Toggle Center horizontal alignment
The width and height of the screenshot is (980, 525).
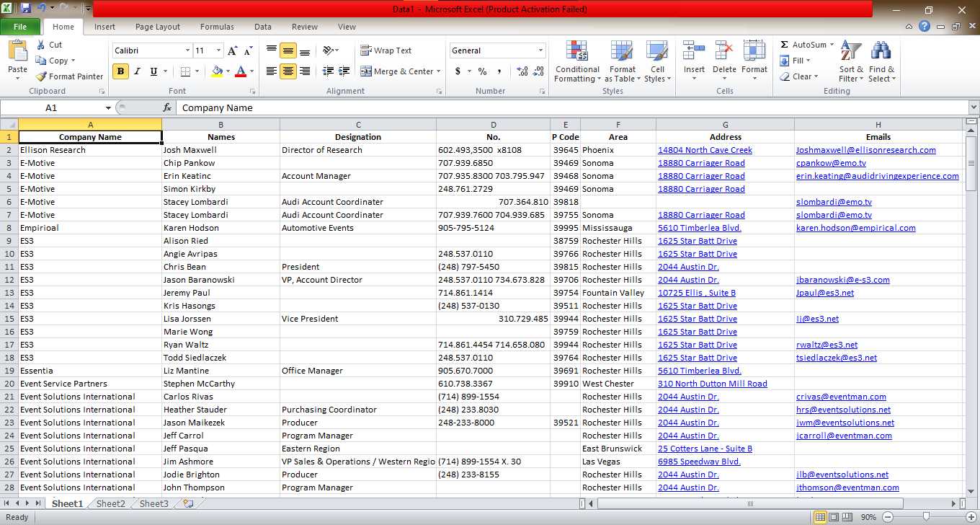288,71
